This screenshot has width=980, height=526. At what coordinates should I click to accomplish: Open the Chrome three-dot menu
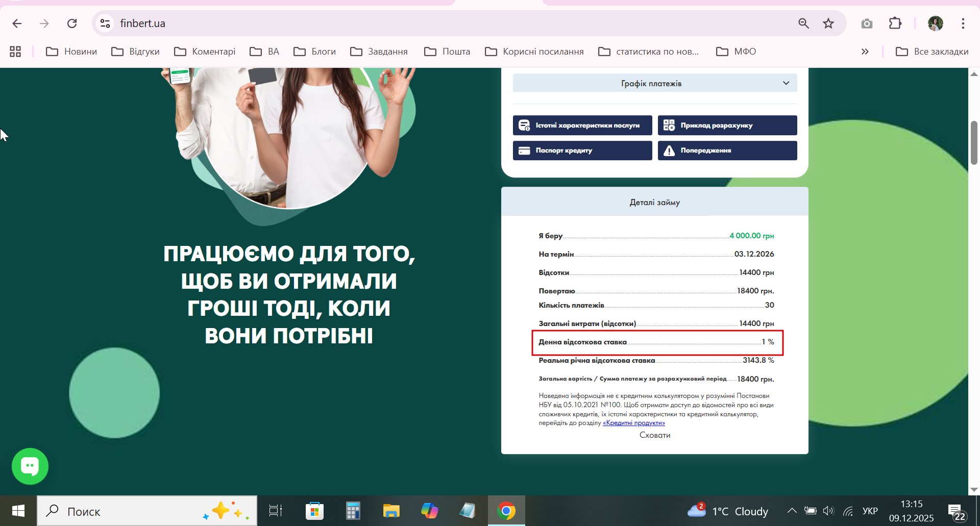tap(963, 23)
